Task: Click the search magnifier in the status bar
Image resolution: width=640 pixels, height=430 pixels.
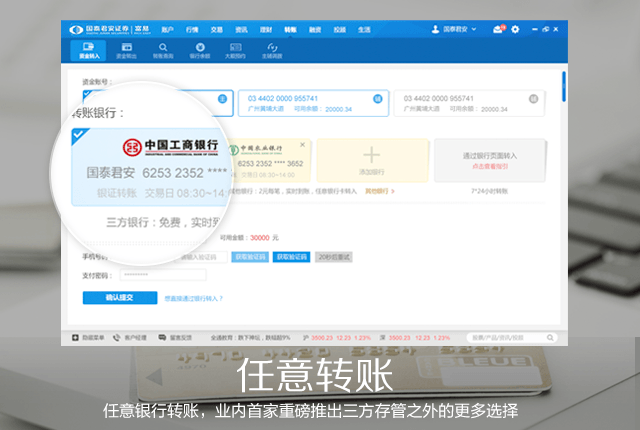Action: 550,337
